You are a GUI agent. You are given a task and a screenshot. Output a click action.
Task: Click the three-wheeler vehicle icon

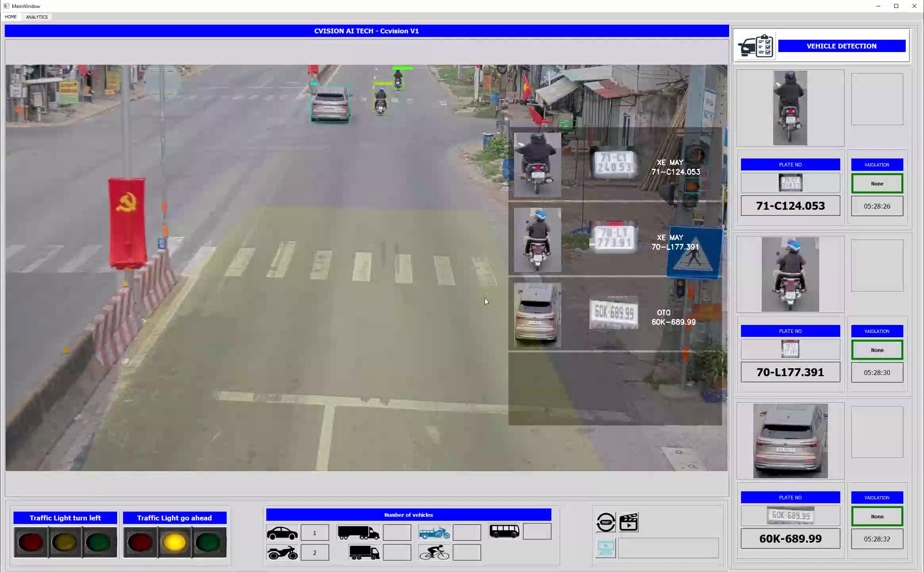(434, 533)
